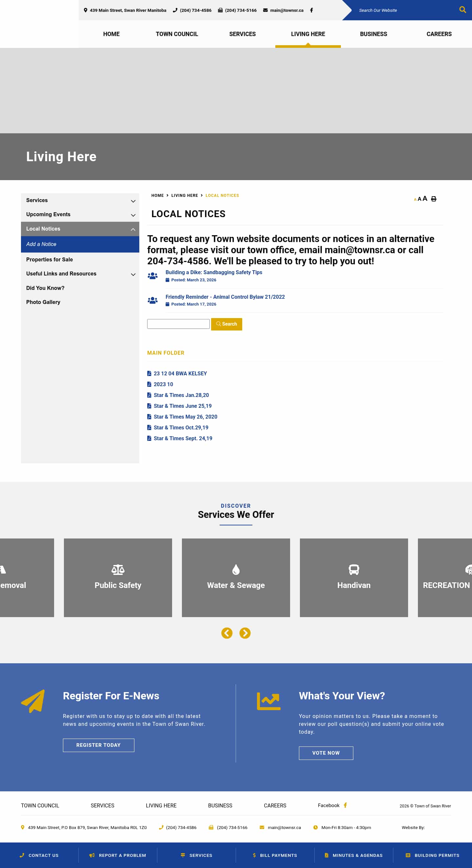
Task: Click Home breadcrumb link
Action: coord(157,196)
